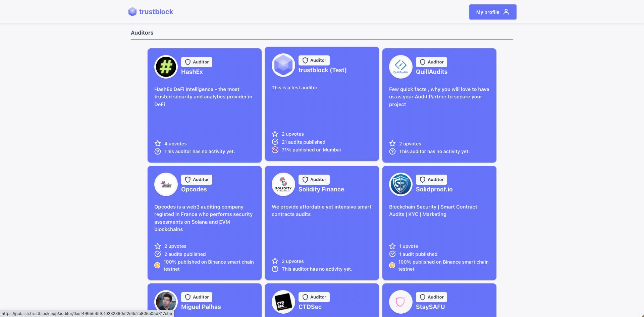This screenshot has height=317, width=644.
Task: Open the Opcodes auditor name
Action: 194,189
